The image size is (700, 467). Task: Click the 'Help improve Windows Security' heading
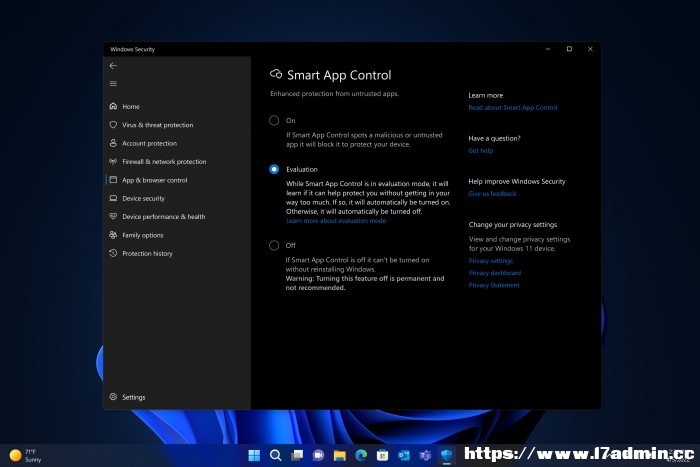tap(517, 182)
